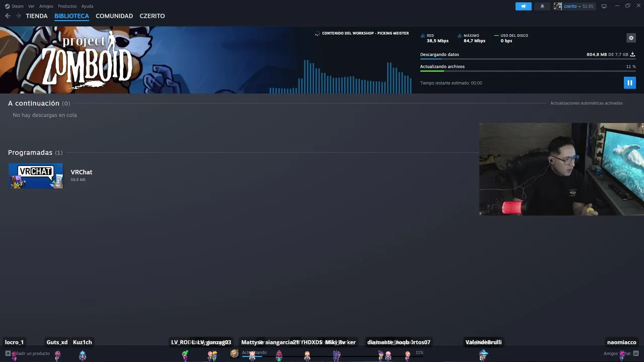
Task: Open the Amigos y chat button
Action: click(x=621, y=353)
